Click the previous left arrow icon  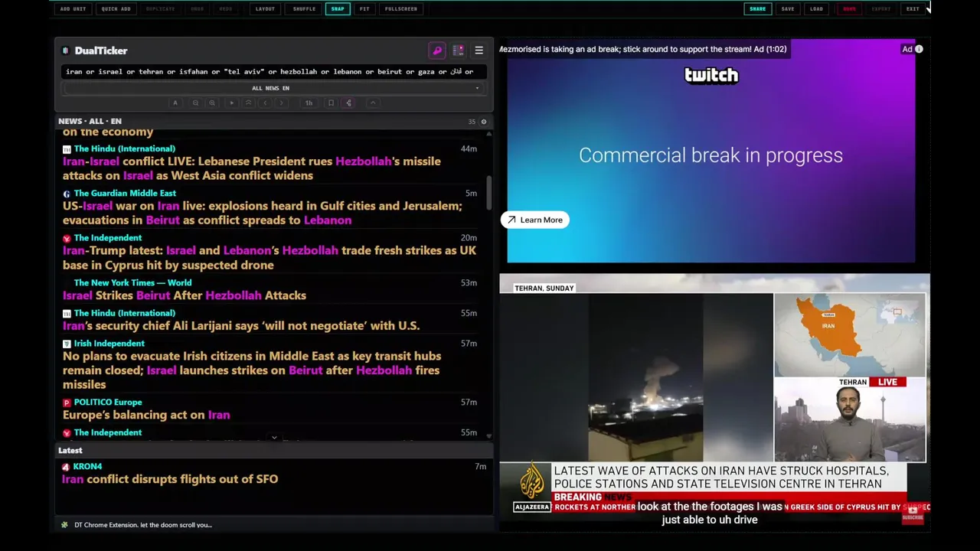pyautogui.click(x=265, y=103)
